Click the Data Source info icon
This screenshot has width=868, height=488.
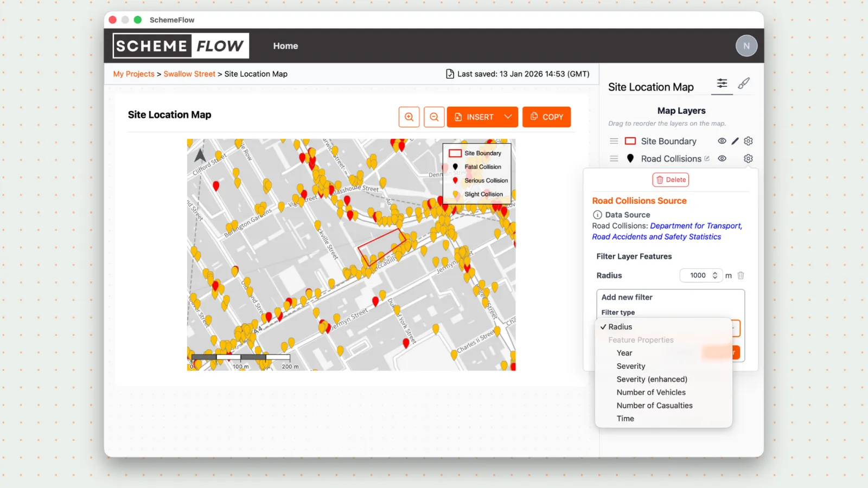597,215
